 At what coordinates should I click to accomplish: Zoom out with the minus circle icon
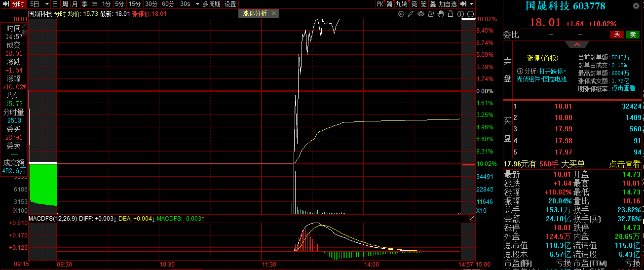pos(470,14)
